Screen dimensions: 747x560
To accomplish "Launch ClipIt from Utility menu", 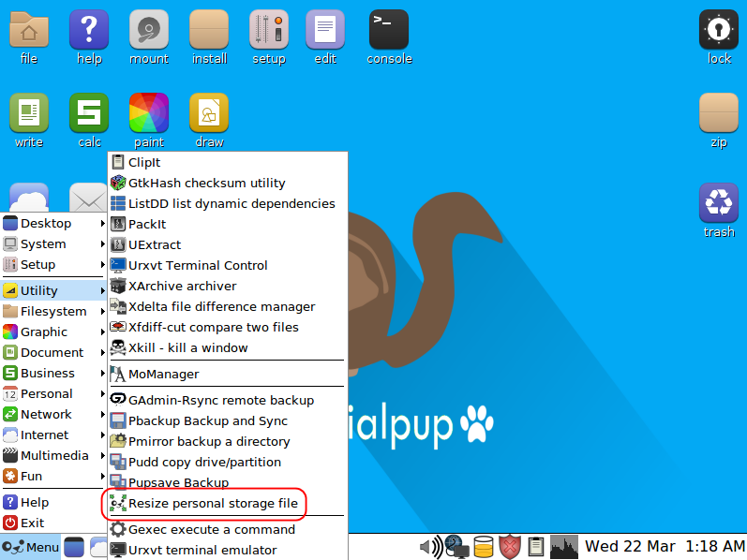I will click(228, 162).
